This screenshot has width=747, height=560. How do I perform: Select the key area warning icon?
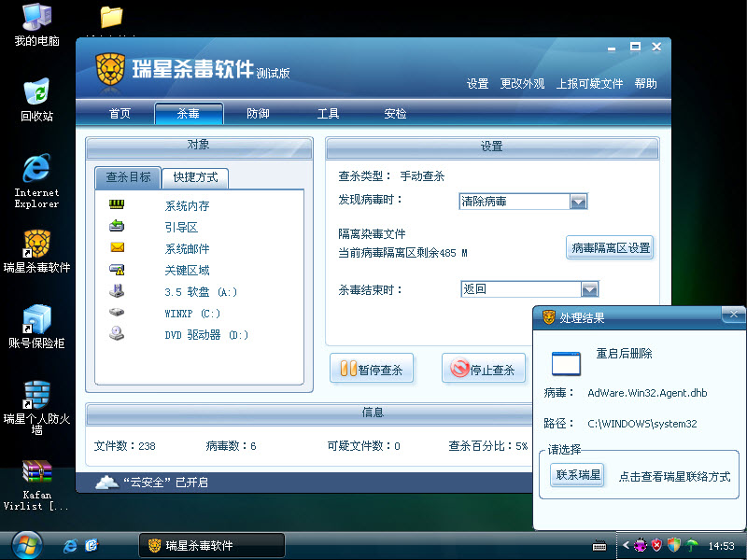click(118, 270)
